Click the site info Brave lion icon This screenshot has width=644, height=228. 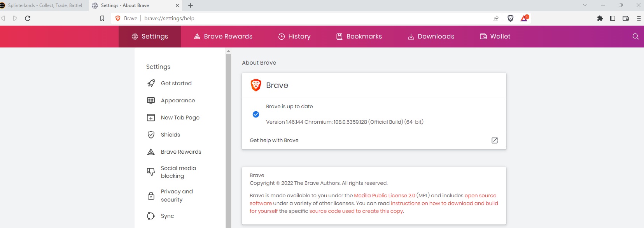click(x=118, y=18)
